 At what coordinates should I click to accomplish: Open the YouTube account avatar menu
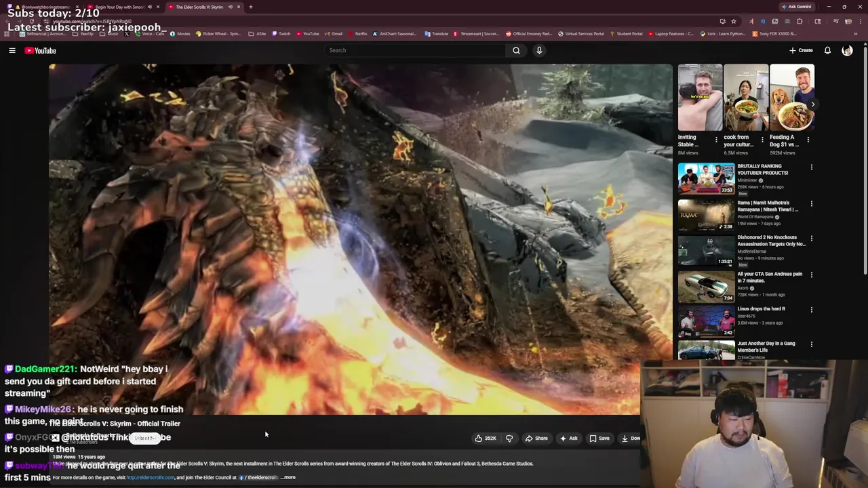(x=847, y=50)
